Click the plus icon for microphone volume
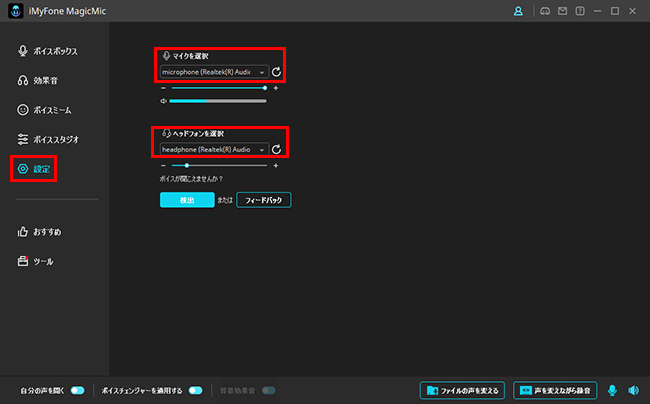 (x=276, y=88)
